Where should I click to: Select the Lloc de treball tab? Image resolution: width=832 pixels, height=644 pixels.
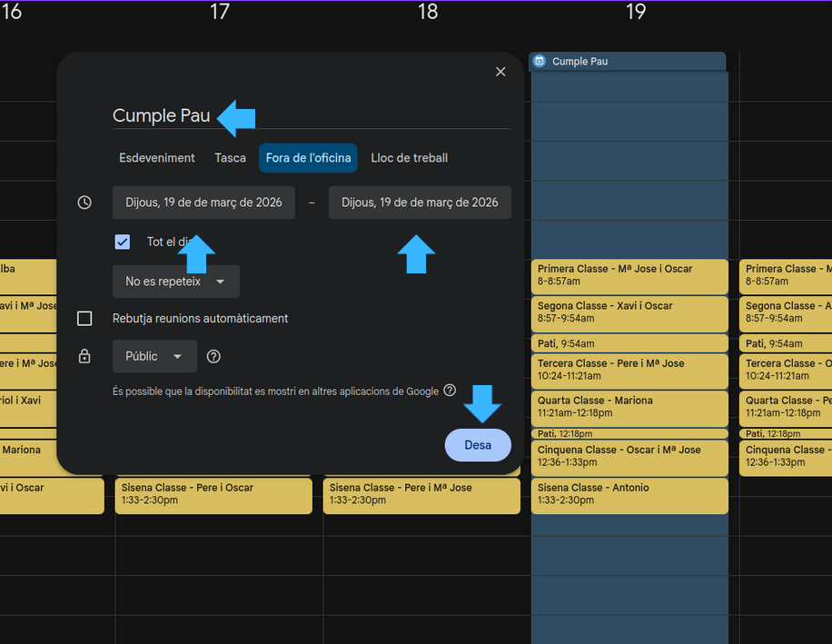click(409, 158)
